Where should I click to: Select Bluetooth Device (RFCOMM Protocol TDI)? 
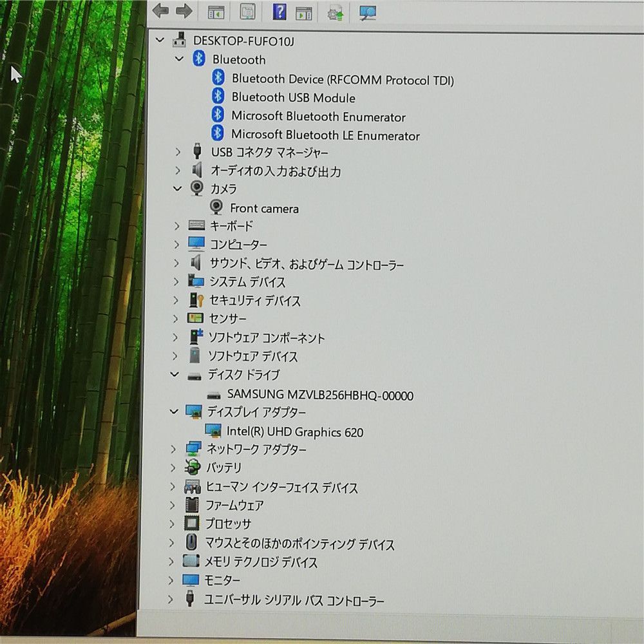(343, 79)
